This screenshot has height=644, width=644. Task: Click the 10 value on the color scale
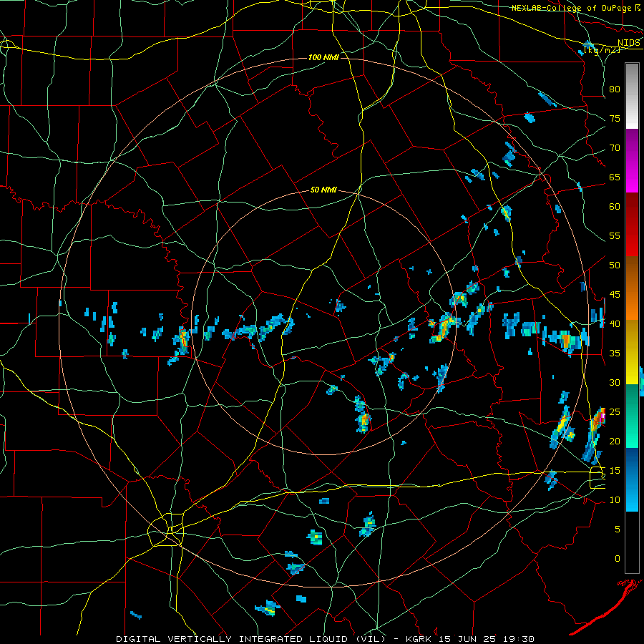[615, 500]
